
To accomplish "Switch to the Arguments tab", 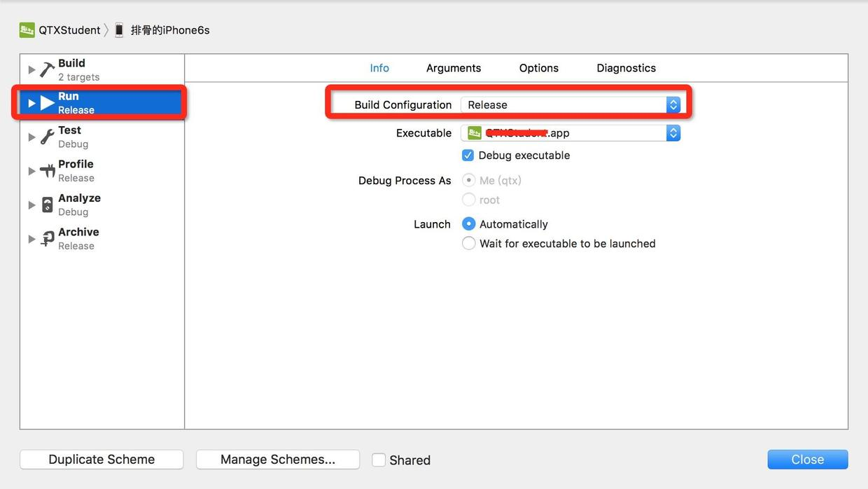I will click(x=454, y=68).
